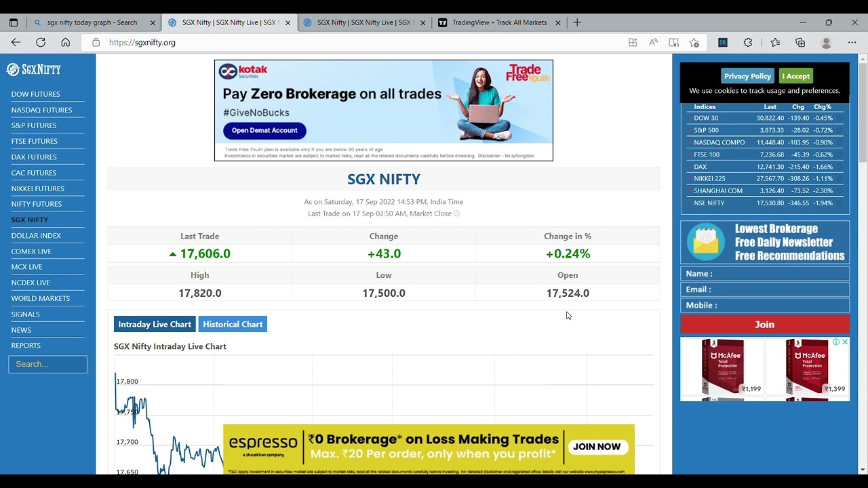Open NIFTY FUTURES in the sidebar
The width and height of the screenshot is (868, 488).
click(x=36, y=204)
